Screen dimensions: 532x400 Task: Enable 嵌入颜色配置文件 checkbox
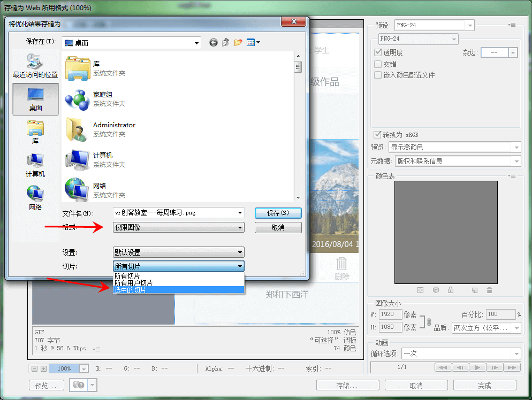tap(378, 74)
